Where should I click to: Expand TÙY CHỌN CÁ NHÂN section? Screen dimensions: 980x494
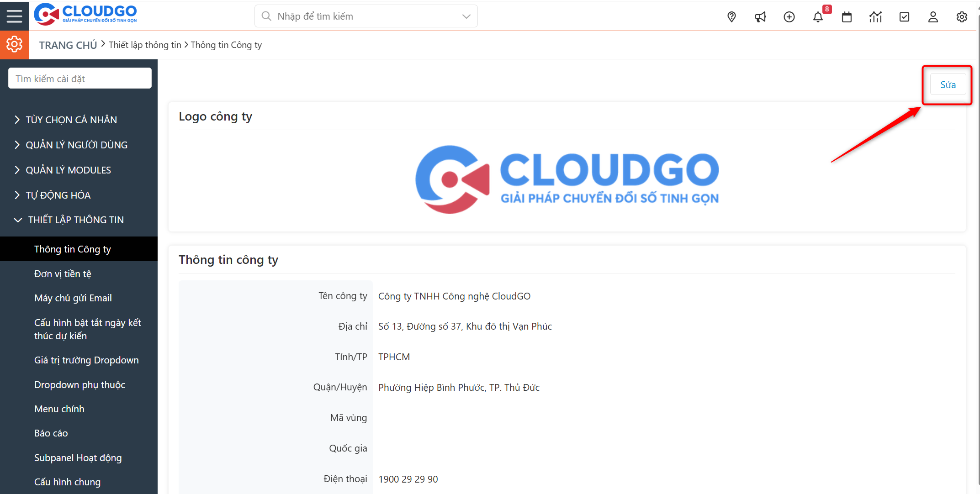coord(71,120)
